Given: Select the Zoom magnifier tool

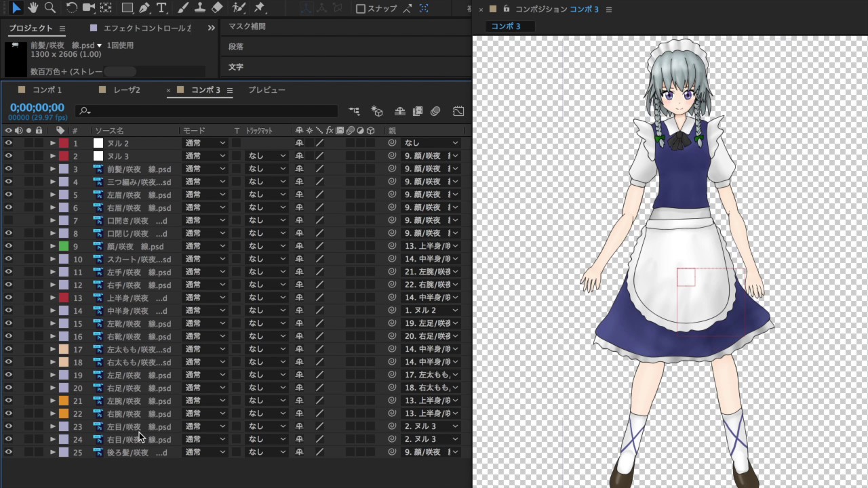Looking at the screenshot, I should pos(50,7).
